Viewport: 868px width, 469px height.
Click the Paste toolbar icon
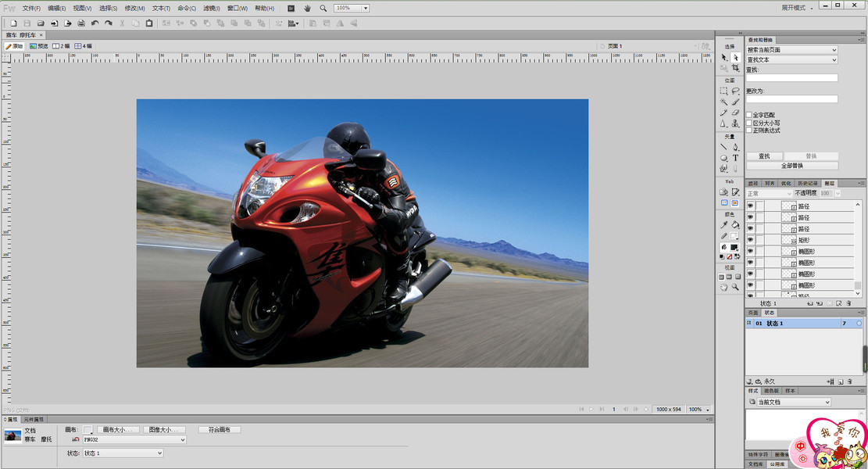[149, 23]
